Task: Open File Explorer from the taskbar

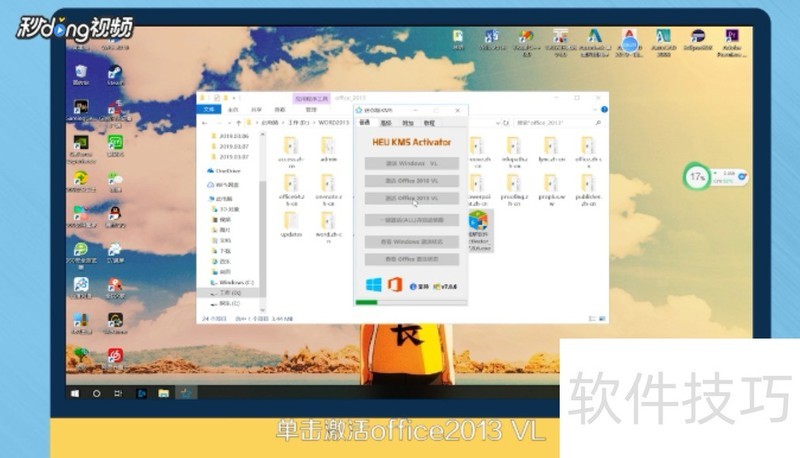Action: (x=163, y=393)
